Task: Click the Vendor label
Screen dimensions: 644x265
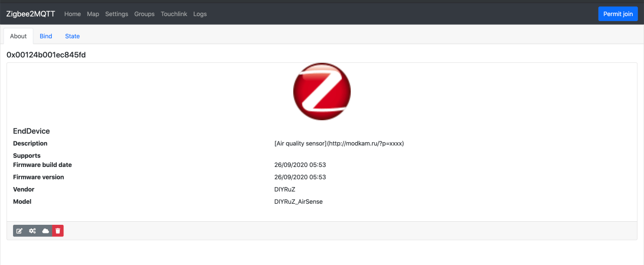Action: [x=24, y=190]
